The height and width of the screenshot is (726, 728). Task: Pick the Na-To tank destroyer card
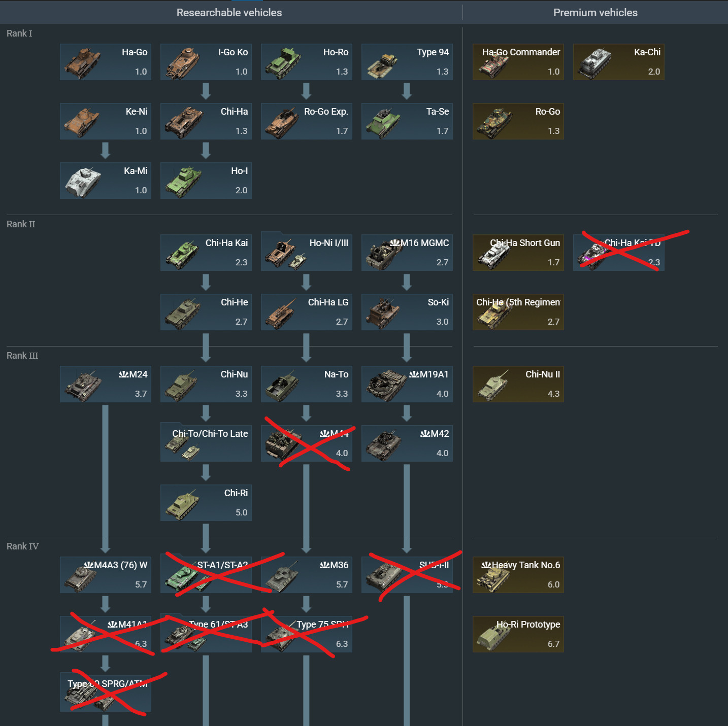(307, 384)
